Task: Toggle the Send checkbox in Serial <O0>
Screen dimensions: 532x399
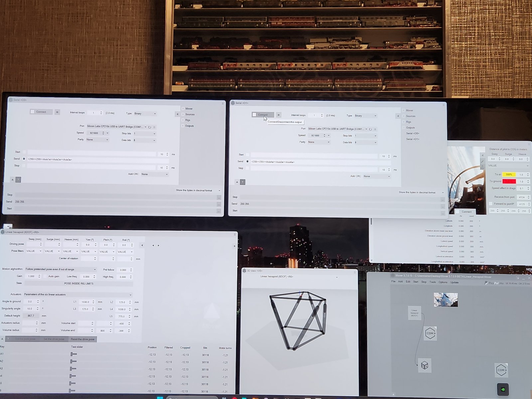Action: click(x=24, y=159)
